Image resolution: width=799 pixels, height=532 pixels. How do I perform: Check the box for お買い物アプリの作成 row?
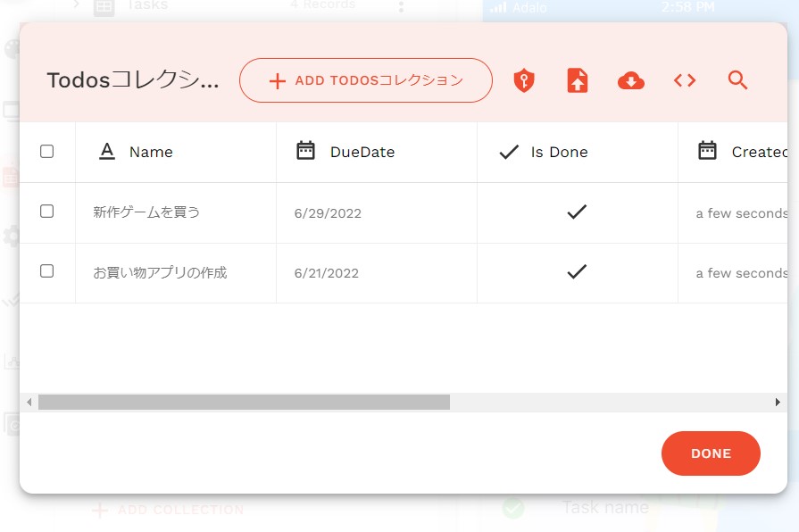47,271
